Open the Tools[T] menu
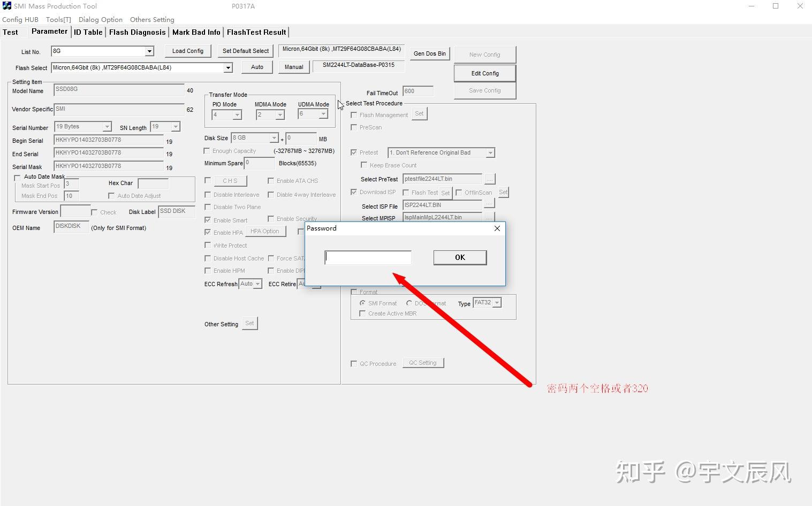The height and width of the screenshot is (506, 812). [58, 20]
